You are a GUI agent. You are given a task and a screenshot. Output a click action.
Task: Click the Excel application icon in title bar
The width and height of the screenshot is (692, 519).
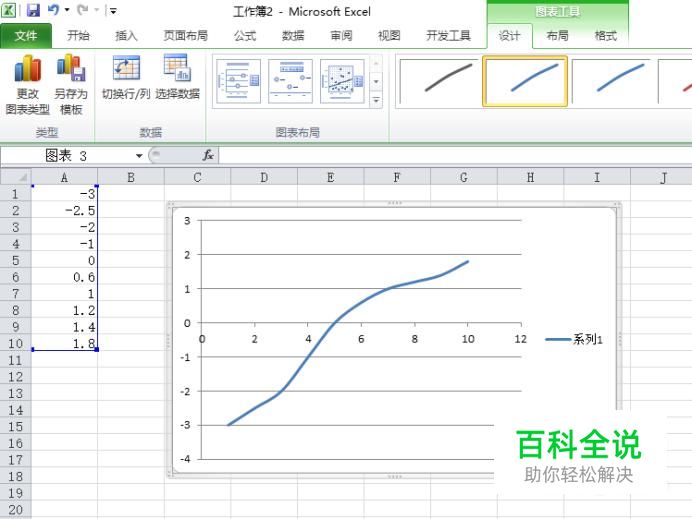pyautogui.click(x=9, y=10)
